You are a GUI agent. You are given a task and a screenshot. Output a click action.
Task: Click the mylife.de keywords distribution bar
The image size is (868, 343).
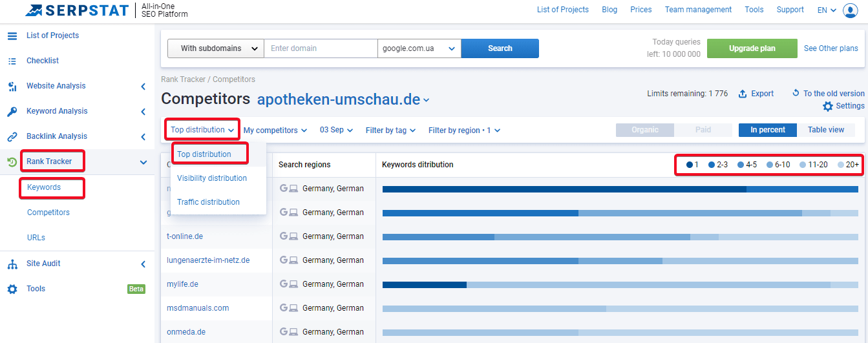[x=620, y=284]
